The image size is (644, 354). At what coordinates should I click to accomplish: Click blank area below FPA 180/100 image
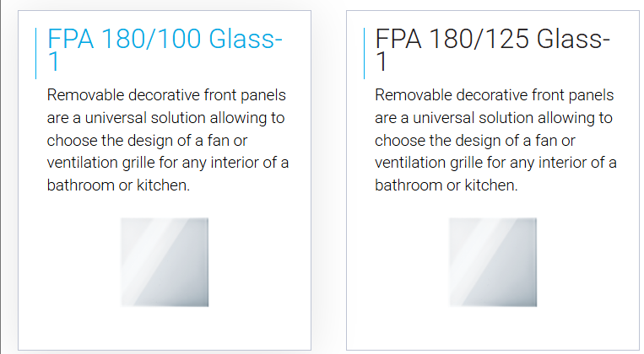coord(165,328)
